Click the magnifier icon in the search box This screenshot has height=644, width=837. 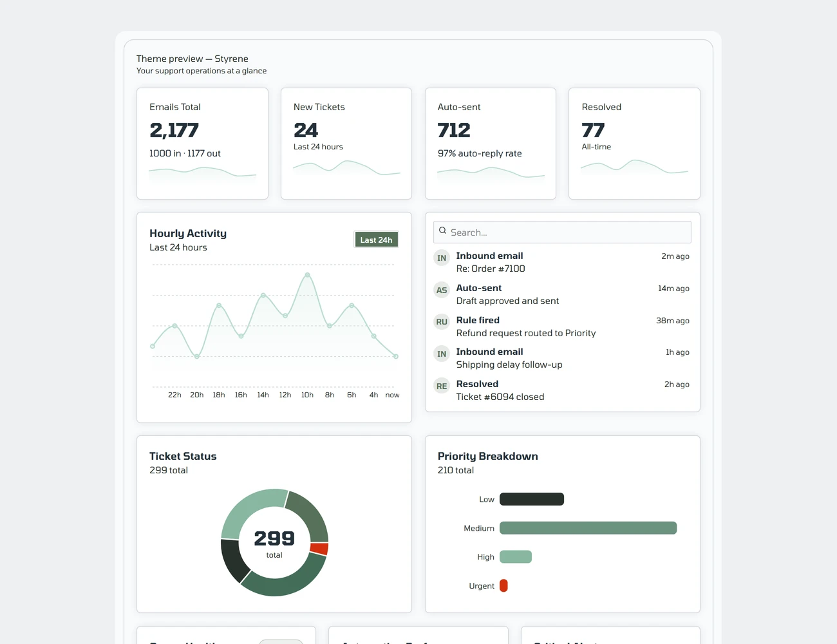442,231
